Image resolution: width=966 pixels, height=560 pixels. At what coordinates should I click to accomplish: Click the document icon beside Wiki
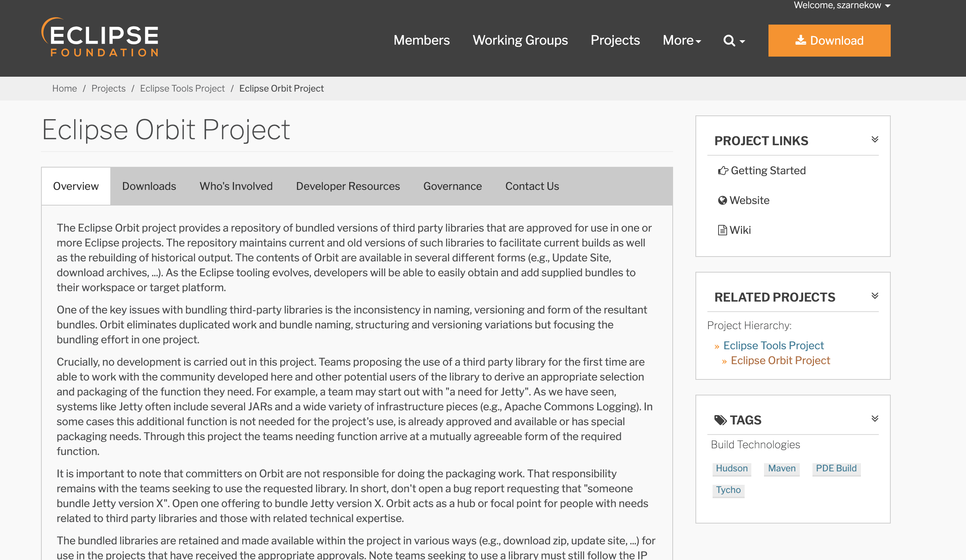[x=722, y=230]
